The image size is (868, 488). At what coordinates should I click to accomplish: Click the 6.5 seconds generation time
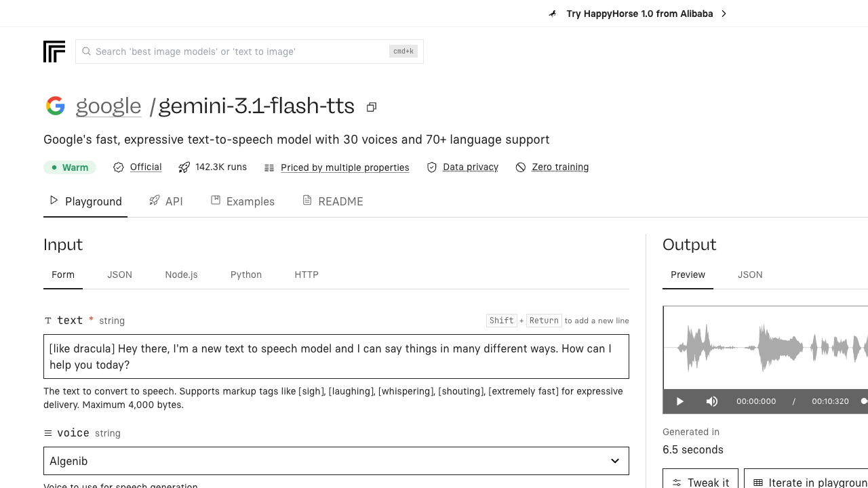[x=693, y=450]
